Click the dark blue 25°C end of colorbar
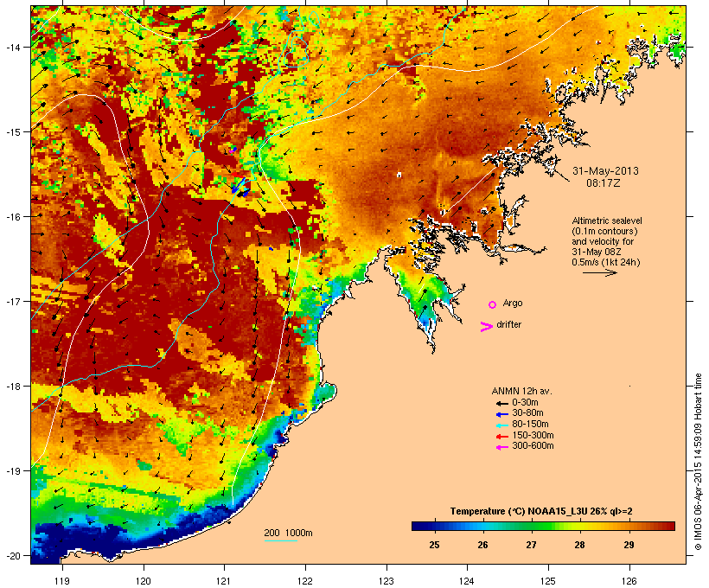 [x=423, y=526]
